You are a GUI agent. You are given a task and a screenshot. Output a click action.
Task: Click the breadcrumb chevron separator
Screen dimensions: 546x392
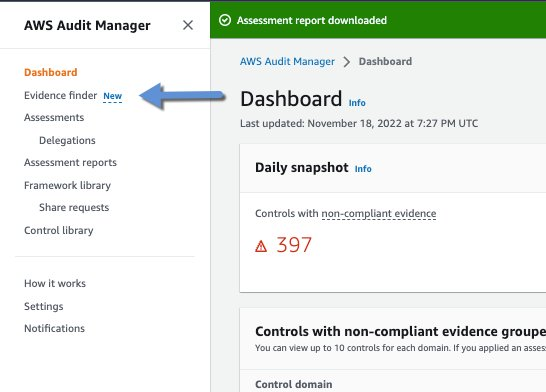(346, 62)
